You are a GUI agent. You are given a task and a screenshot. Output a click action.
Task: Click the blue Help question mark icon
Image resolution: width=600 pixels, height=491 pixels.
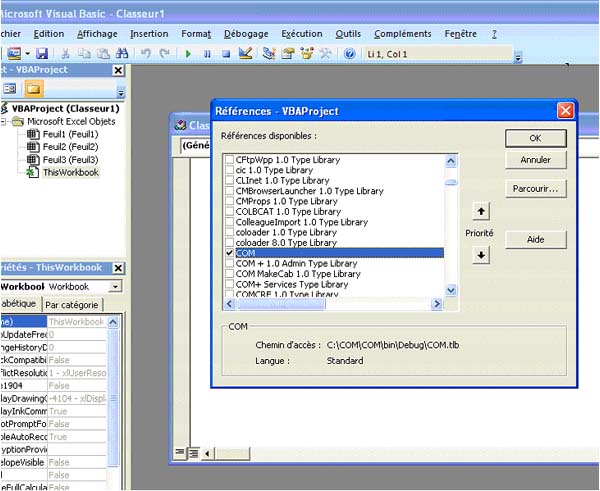tap(349, 54)
